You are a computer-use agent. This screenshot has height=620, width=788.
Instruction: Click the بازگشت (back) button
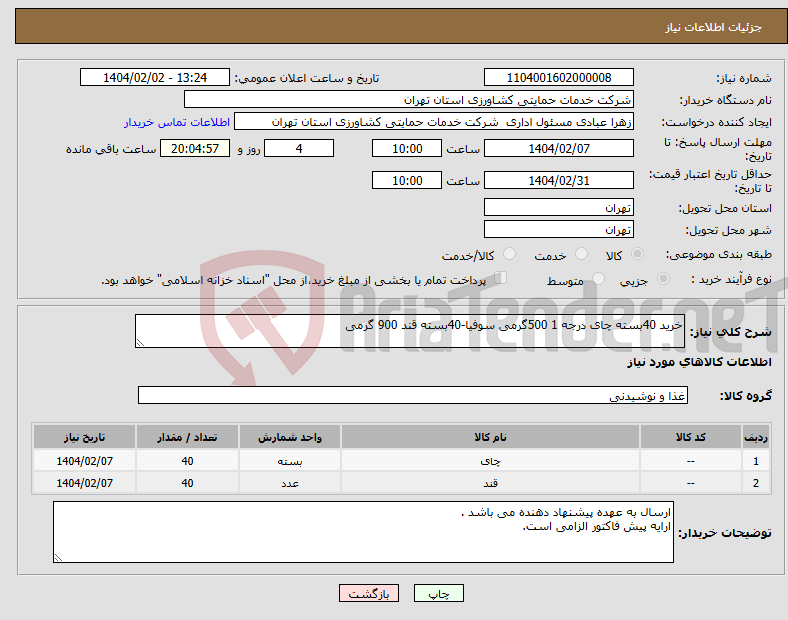(x=369, y=593)
